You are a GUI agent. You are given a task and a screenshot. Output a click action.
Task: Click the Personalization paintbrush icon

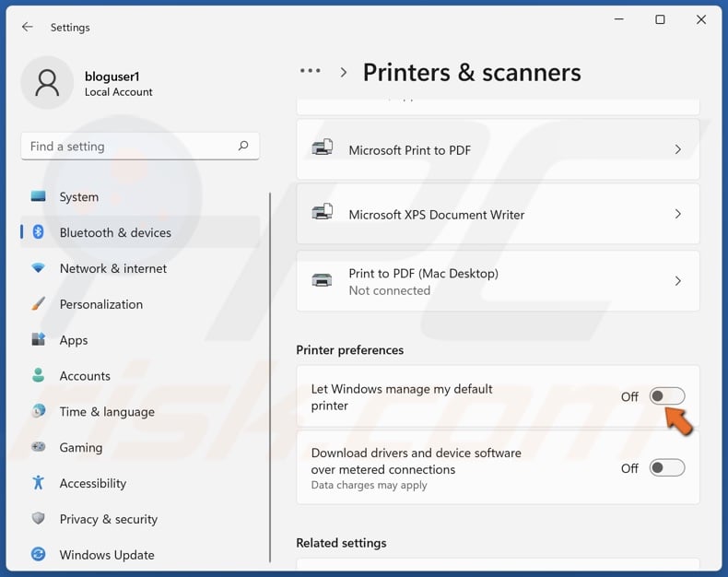tap(38, 303)
